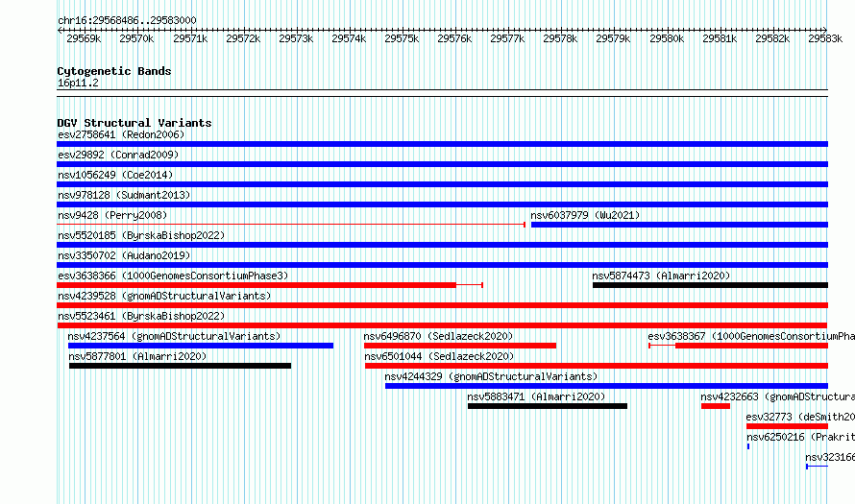Click the red bar under nsv5523461
This screenshot has height=504, width=855.
(x=442, y=325)
